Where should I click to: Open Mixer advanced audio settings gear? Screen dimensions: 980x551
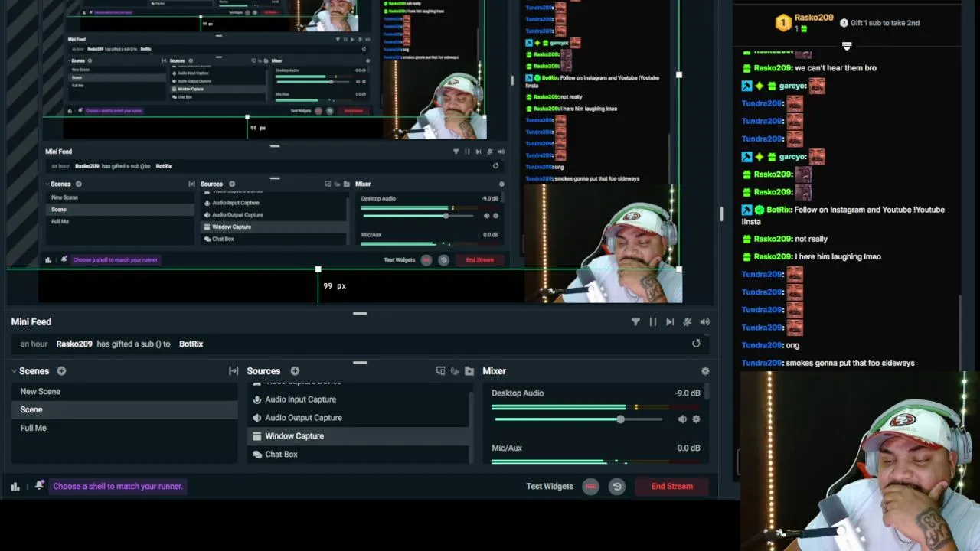point(705,371)
